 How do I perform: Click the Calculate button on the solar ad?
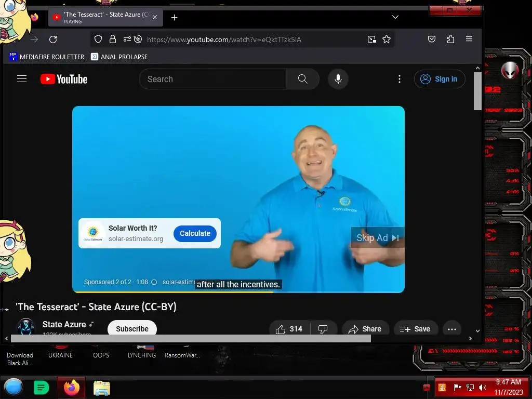(x=195, y=233)
